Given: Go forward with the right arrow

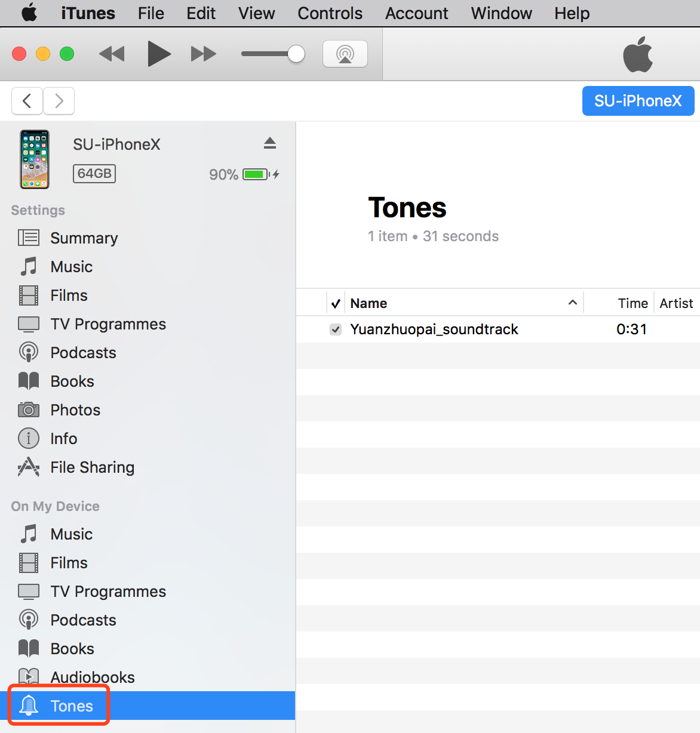Looking at the screenshot, I should pyautogui.click(x=59, y=101).
